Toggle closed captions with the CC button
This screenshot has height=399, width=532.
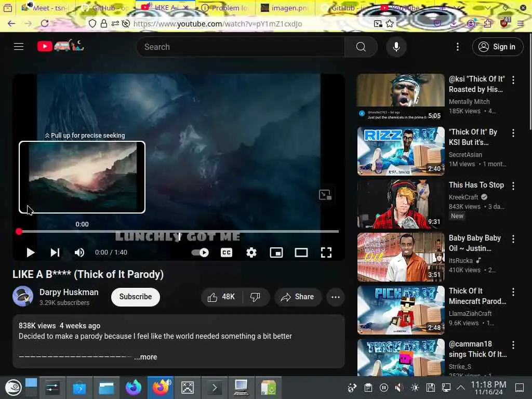pos(227,252)
